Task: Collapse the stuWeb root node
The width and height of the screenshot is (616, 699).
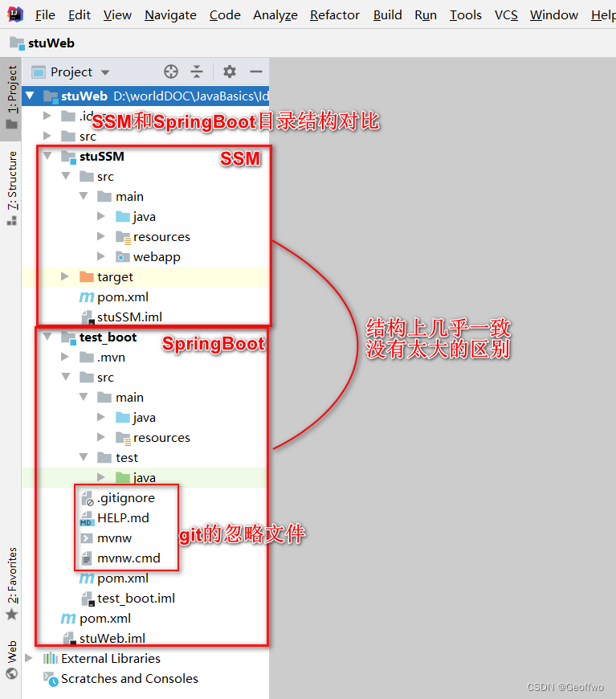Action: pyautogui.click(x=30, y=95)
